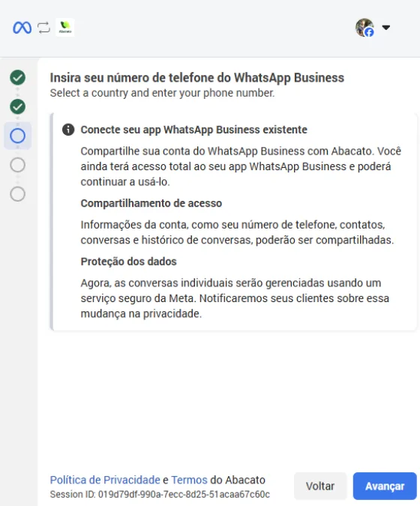Image resolution: width=420 pixels, height=506 pixels.
Task: Click the switch arrows icon beside Meta logo
Action: pos(43,28)
